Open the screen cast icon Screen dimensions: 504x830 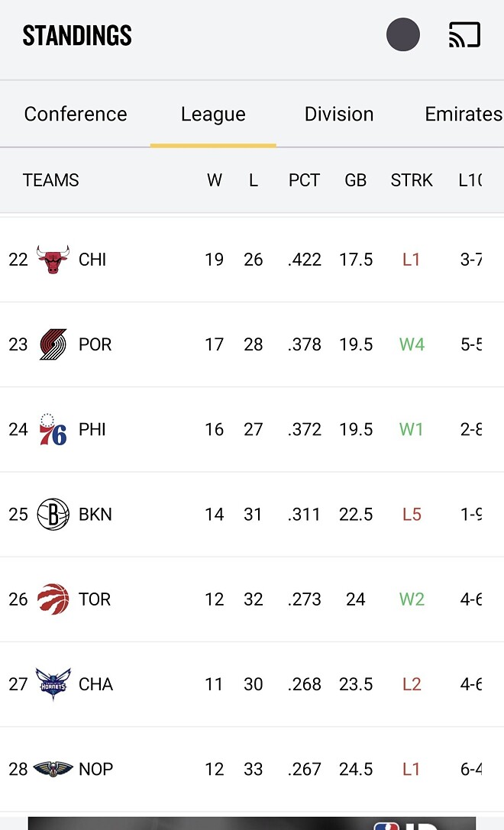tap(464, 35)
